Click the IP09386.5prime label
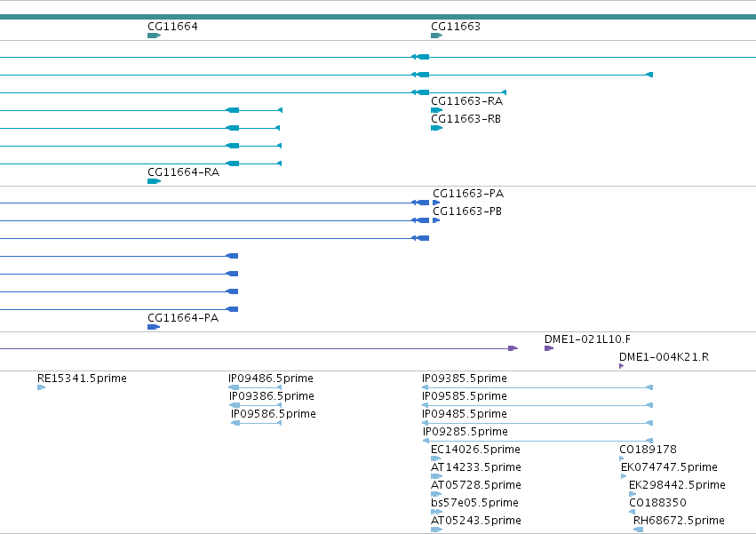 (272, 396)
